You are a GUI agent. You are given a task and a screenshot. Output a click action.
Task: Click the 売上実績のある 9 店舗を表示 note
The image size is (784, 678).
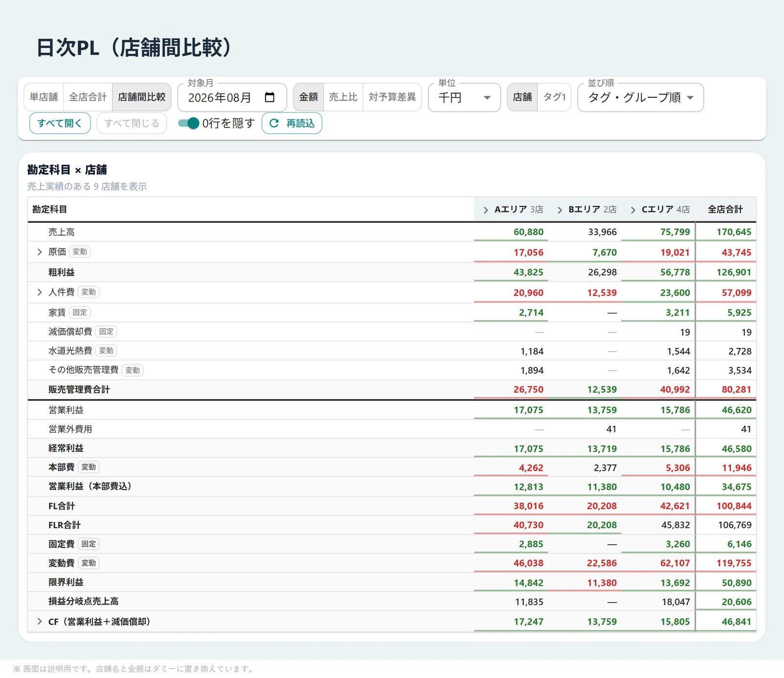[x=87, y=186]
